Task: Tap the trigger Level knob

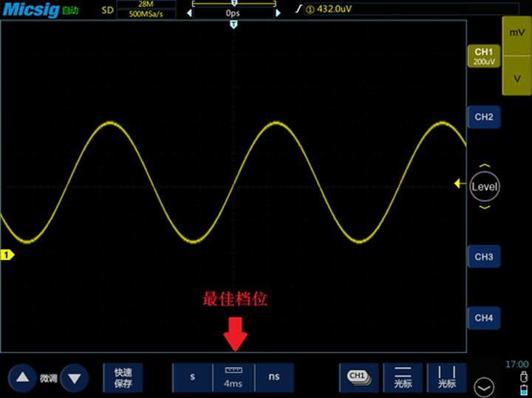Action: coord(485,187)
